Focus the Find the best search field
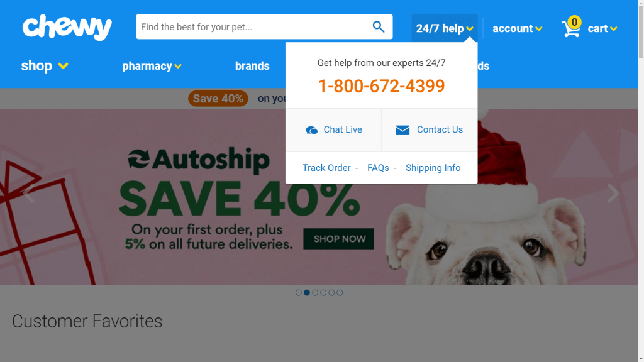The height and width of the screenshot is (362, 644). tap(253, 27)
